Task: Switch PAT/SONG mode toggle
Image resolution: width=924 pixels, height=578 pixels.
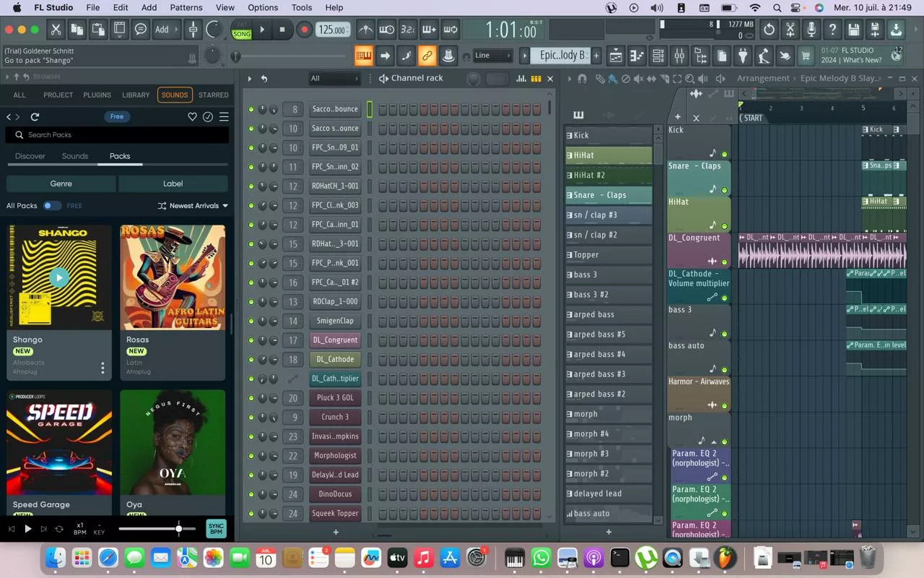Action: pyautogui.click(x=242, y=30)
